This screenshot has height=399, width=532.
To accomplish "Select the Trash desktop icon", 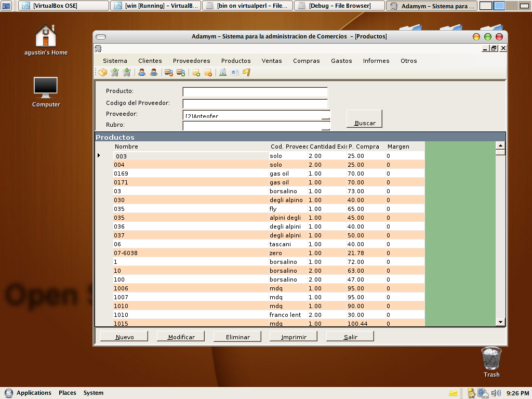I will [x=491, y=362].
